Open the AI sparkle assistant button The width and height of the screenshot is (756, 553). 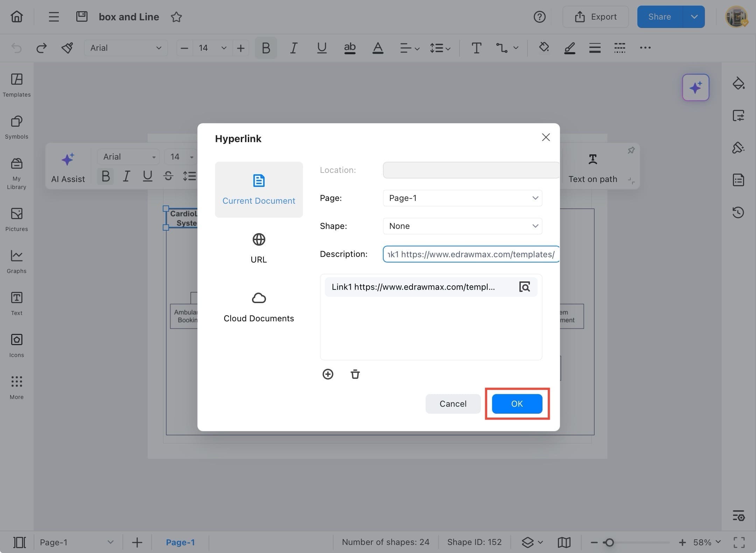(x=695, y=87)
